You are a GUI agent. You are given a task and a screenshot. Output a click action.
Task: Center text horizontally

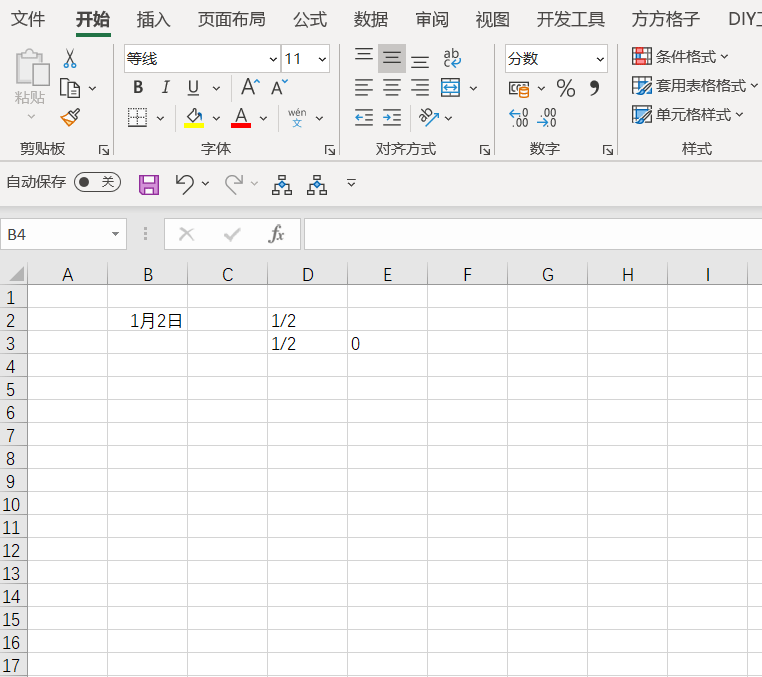click(392, 88)
